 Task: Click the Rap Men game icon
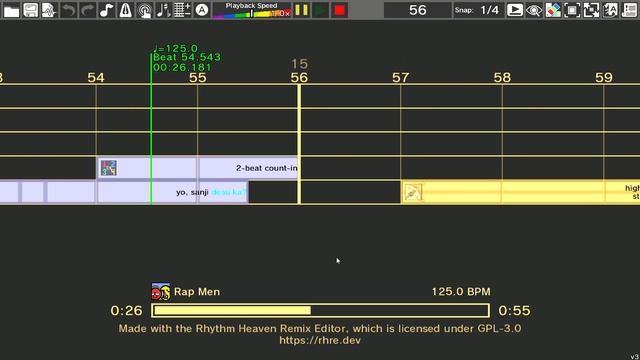point(160,292)
